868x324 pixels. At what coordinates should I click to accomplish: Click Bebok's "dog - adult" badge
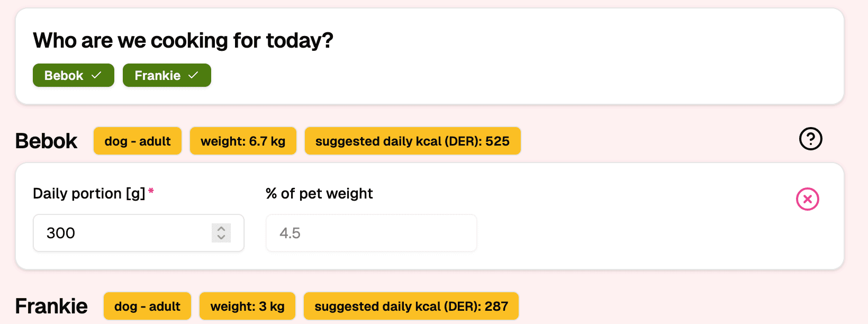pyautogui.click(x=138, y=141)
